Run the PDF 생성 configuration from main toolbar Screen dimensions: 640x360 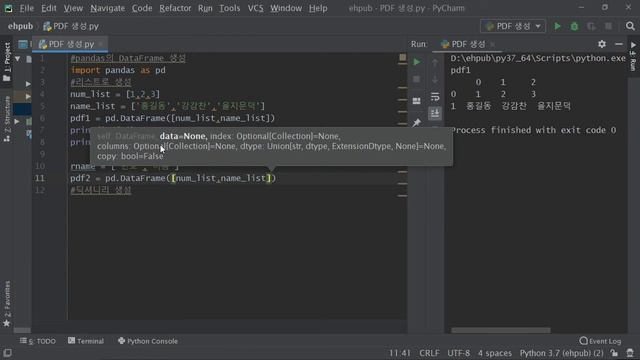pyautogui.click(x=557, y=26)
